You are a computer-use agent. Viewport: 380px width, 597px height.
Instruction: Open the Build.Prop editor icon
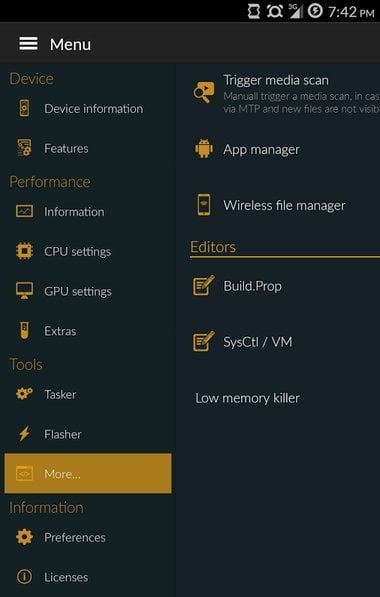pos(203,286)
